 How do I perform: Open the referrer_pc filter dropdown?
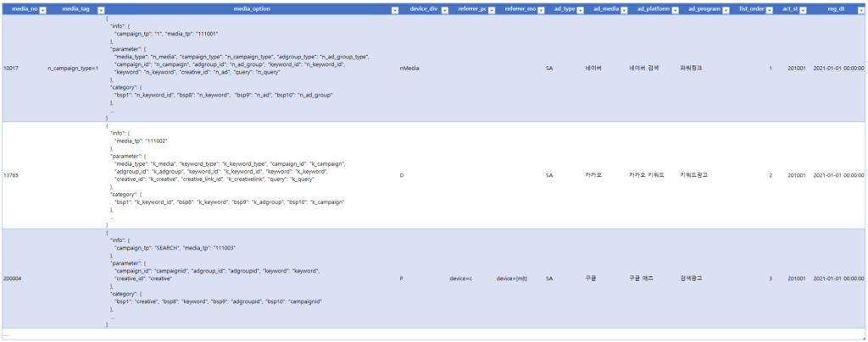[490, 9]
